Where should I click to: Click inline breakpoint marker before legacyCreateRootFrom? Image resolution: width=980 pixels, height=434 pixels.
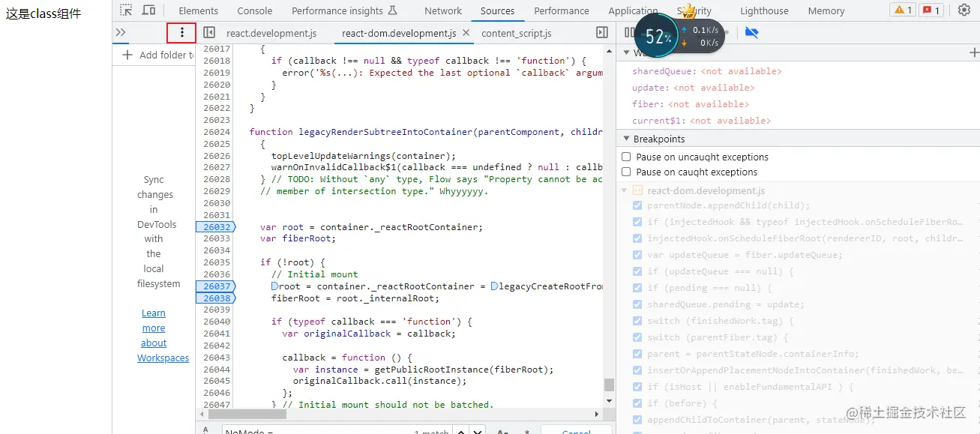pos(495,286)
